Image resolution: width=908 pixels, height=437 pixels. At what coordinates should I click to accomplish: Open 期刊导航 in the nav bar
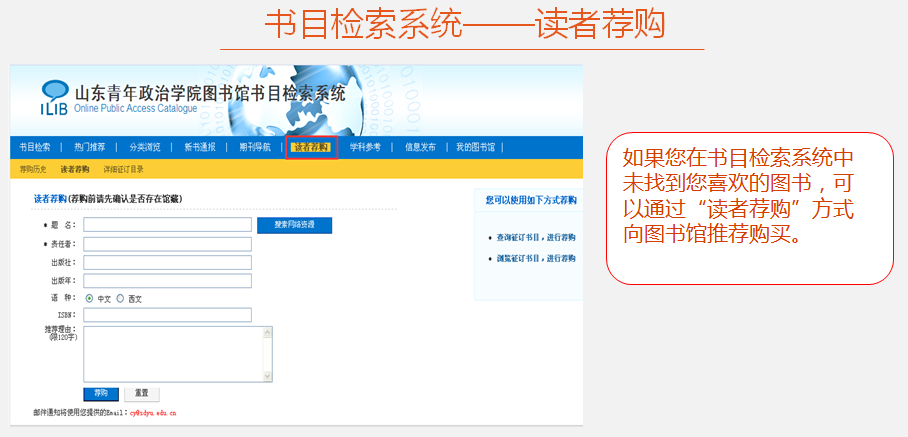click(254, 147)
